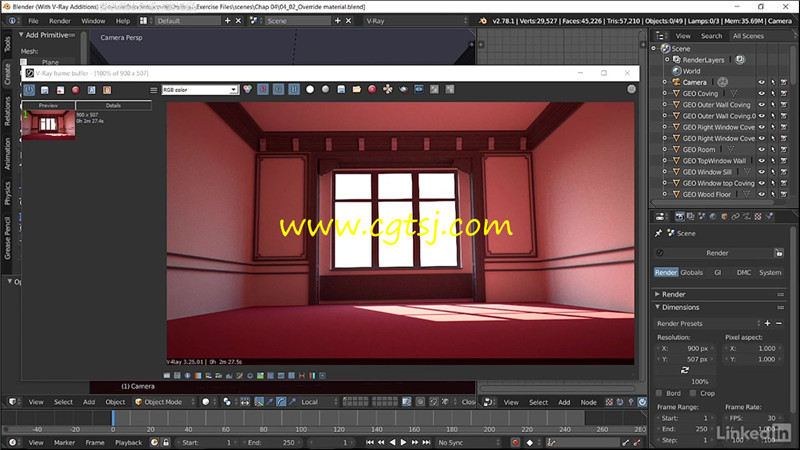Open the Render menu in top bar
The height and width of the screenshot is (450, 800).
pos(60,21)
